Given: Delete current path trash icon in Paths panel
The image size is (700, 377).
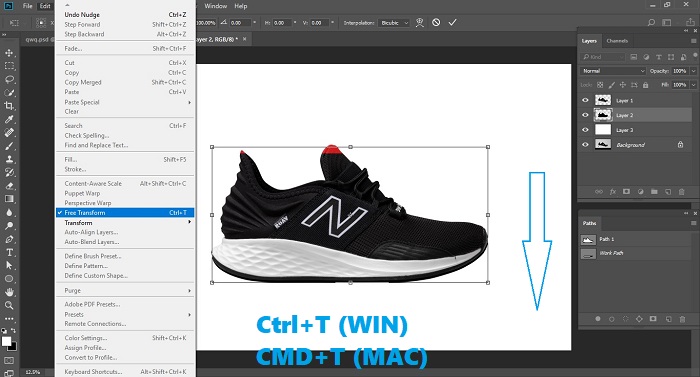Looking at the screenshot, I should tap(682, 319).
